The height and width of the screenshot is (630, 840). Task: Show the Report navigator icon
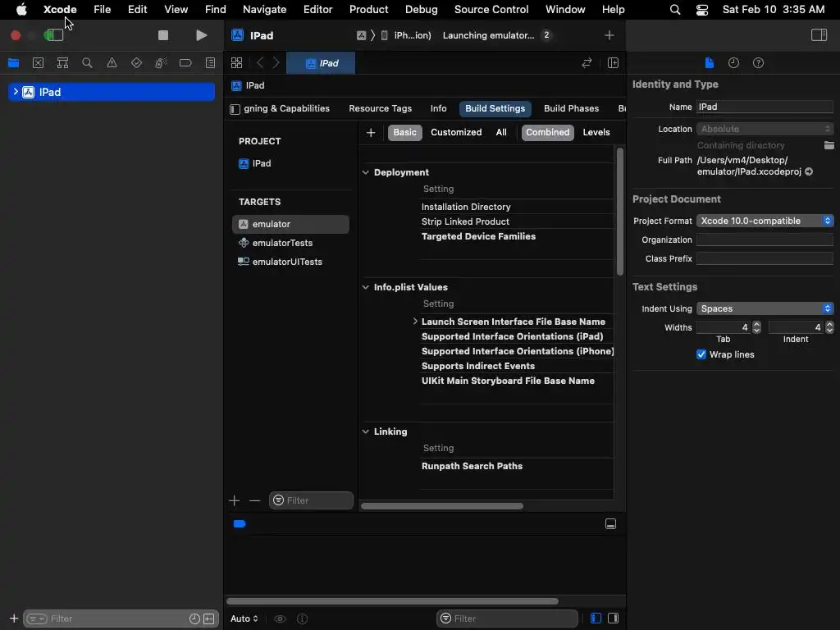(x=211, y=62)
